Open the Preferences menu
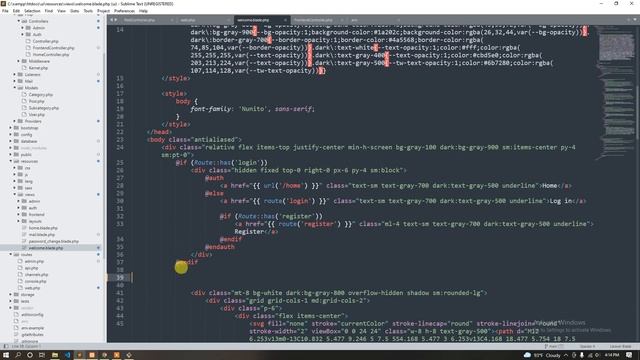This screenshot has width=640, height=360. click(124, 11)
